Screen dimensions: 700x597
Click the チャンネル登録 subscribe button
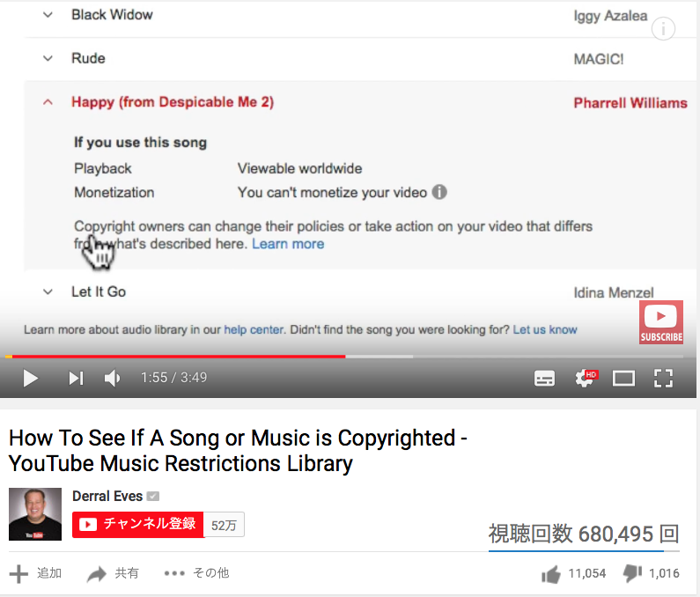click(138, 525)
